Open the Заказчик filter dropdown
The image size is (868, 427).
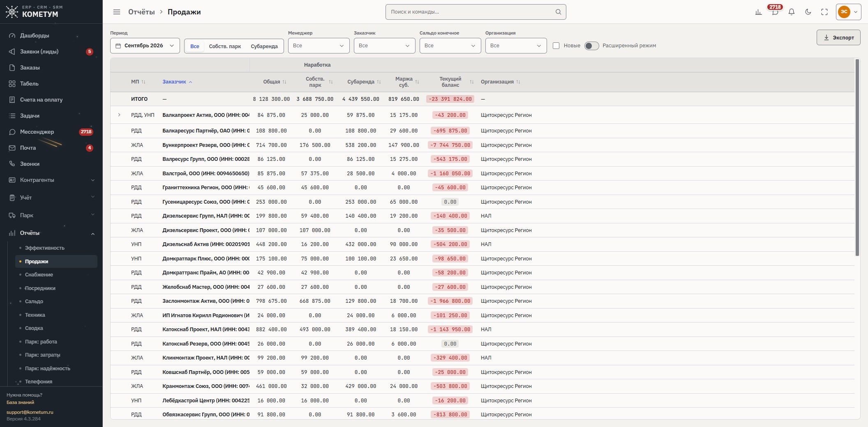[385, 46]
